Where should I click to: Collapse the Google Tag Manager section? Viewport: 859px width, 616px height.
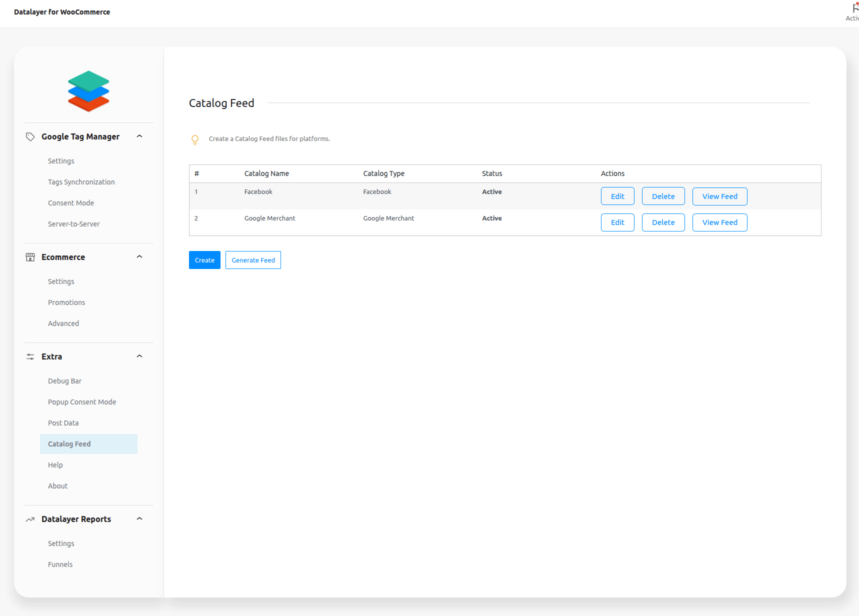[139, 136]
